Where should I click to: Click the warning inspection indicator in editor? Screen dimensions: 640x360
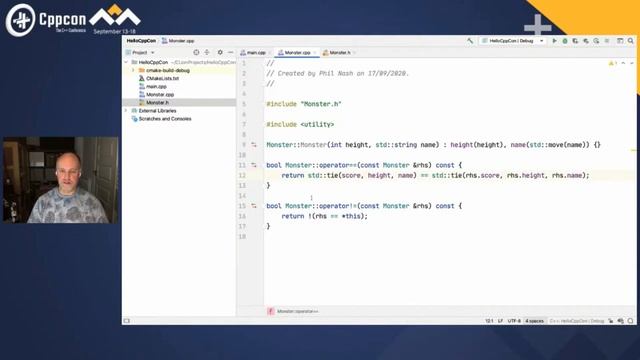tap(613, 63)
